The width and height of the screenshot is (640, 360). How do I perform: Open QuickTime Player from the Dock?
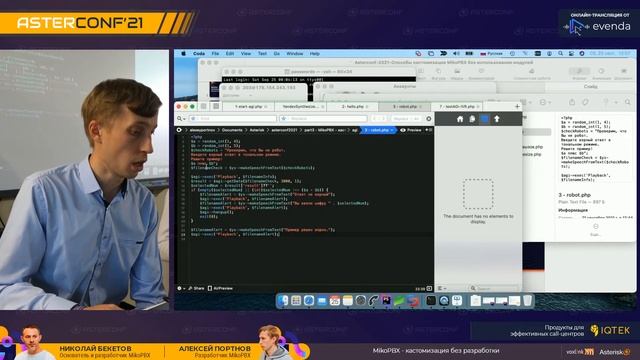point(444,301)
